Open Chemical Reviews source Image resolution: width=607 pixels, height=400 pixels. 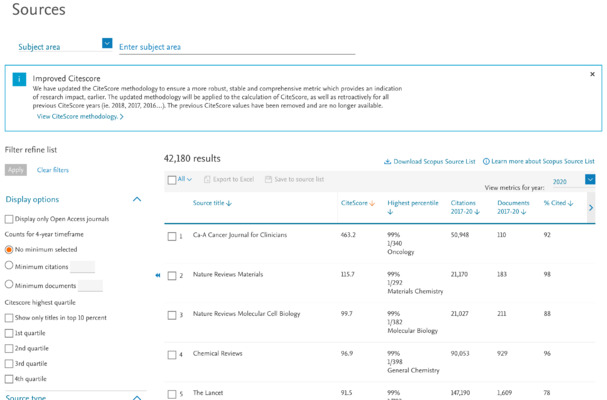click(x=218, y=354)
